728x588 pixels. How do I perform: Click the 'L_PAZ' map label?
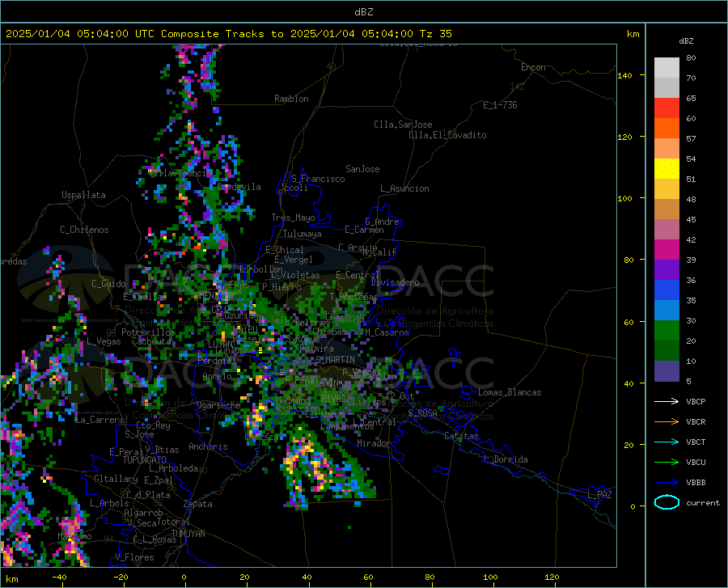tap(599, 495)
